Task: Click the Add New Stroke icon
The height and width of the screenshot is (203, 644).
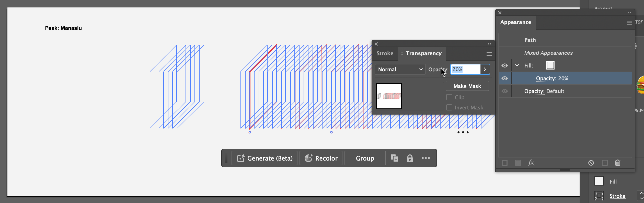Action: (504, 163)
